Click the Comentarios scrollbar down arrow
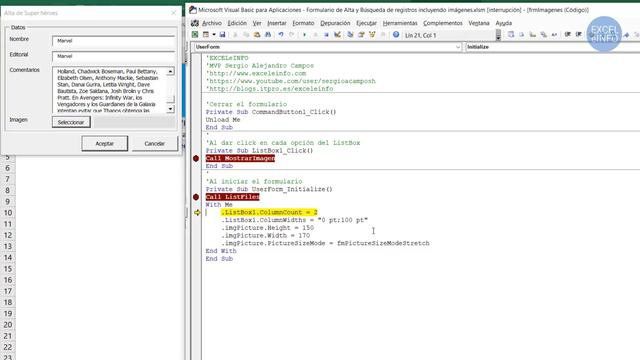The height and width of the screenshot is (360, 640). 171,109
